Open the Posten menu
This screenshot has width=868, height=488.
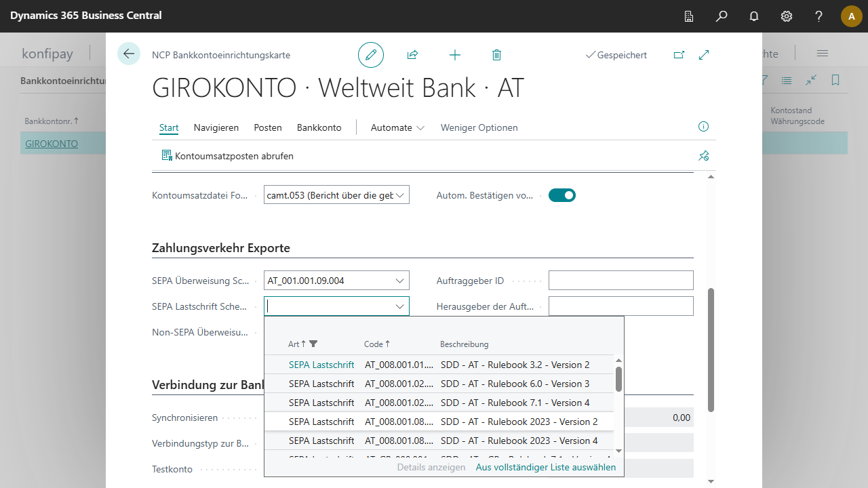[268, 127]
